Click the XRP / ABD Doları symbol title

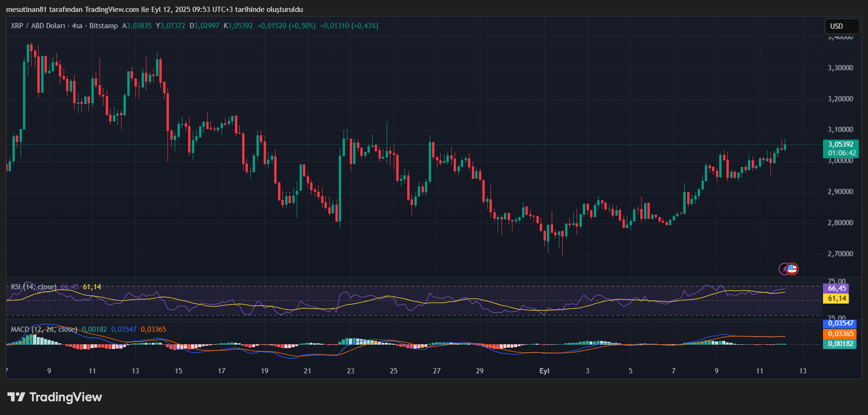[x=38, y=26]
